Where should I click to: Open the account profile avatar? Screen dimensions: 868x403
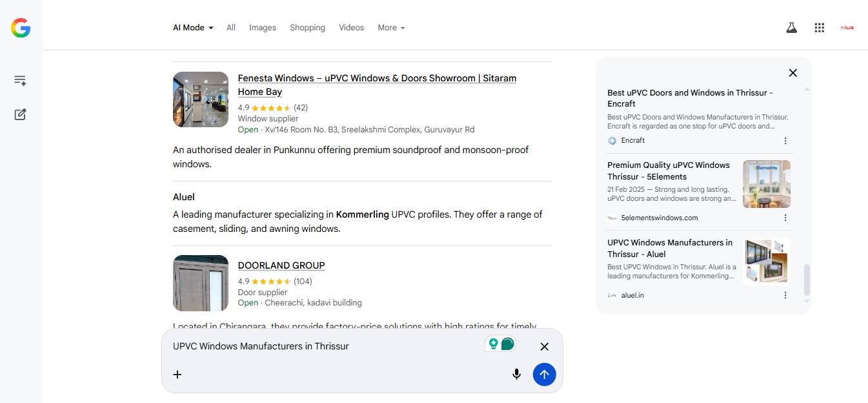point(847,28)
